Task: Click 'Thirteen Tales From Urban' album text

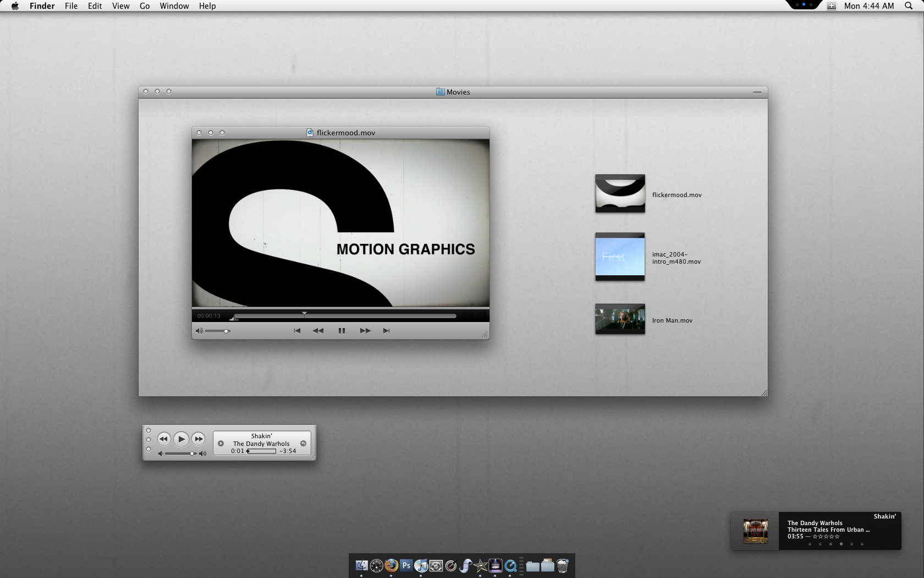Action: pos(828,530)
